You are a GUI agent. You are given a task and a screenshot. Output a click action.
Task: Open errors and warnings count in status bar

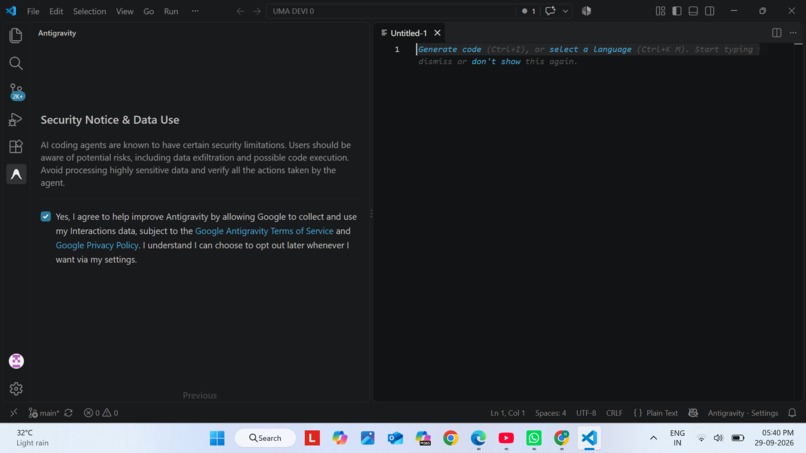point(101,413)
